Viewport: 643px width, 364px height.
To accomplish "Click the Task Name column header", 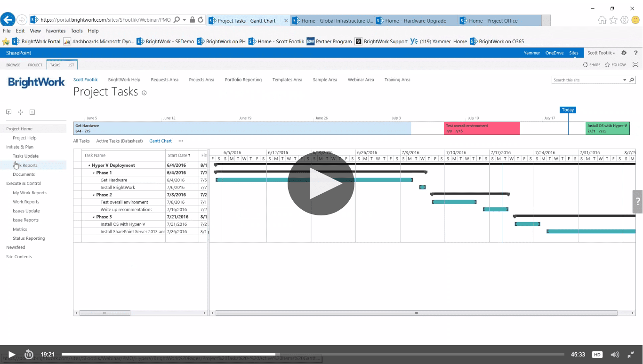I will coord(95,155).
